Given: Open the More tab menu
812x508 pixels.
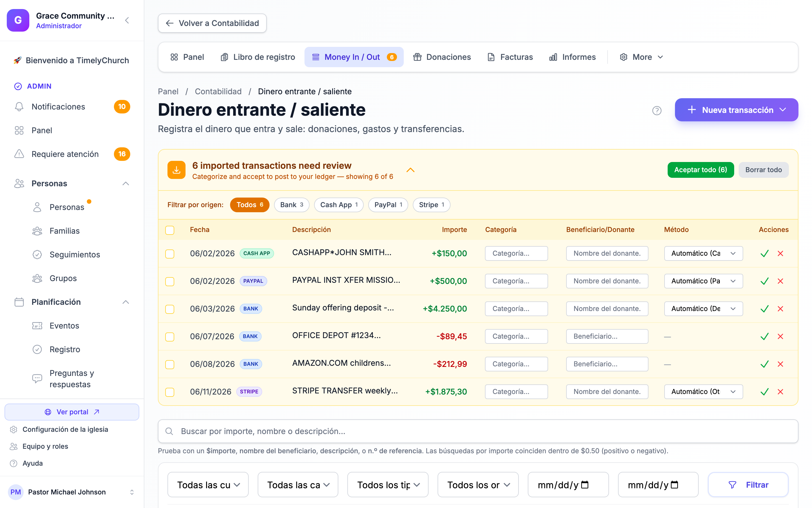Looking at the screenshot, I should click(x=641, y=57).
